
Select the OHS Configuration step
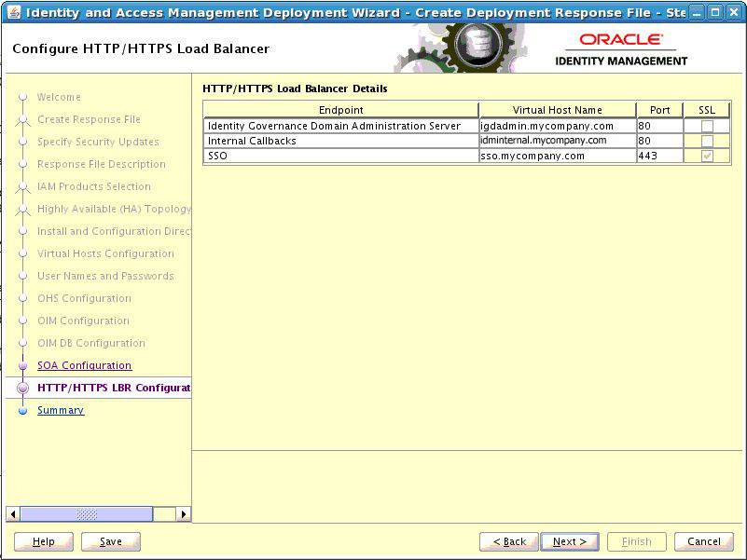click(x=84, y=298)
